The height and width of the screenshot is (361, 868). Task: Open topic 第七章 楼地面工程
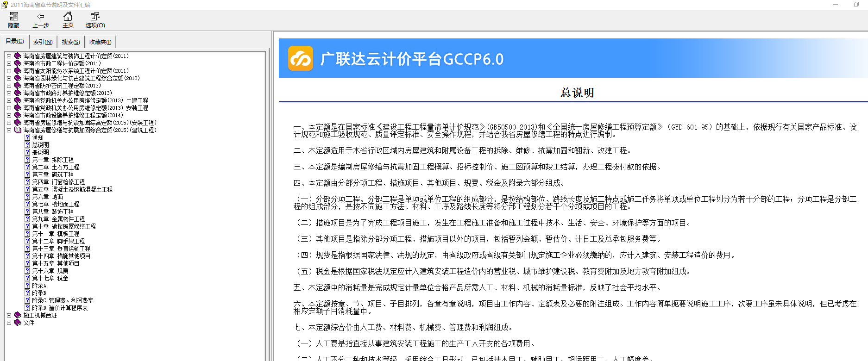pyautogui.click(x=56, y=204)
